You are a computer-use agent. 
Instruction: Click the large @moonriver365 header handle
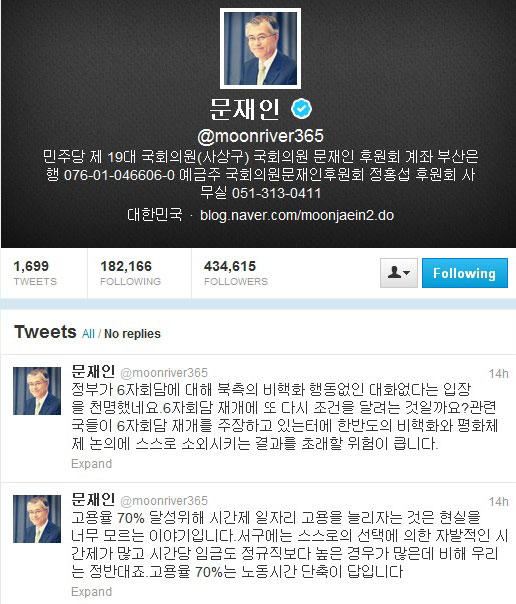260,136
